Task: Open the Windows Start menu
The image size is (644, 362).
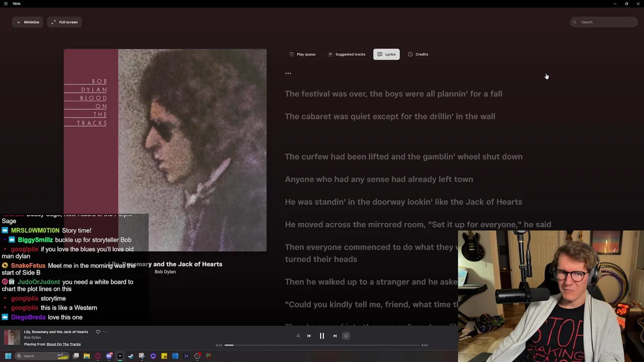Action: pyautogui.click(x=8, y=356)
